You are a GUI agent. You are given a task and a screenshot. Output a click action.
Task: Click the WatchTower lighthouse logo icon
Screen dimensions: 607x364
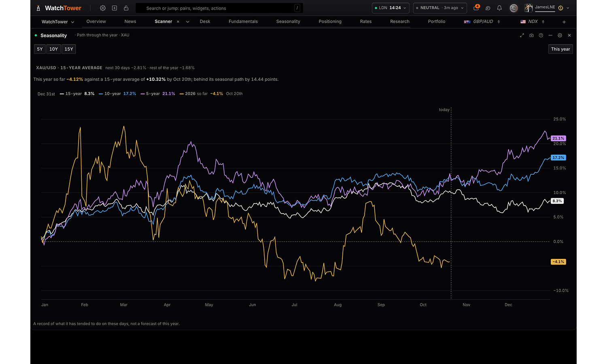pos(38,8)
